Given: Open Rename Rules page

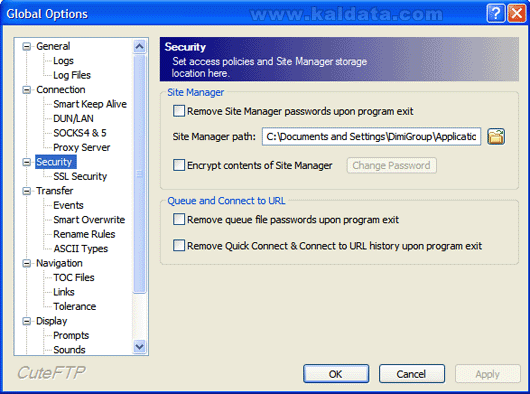Looking at the screenshot, I should 84,234.
